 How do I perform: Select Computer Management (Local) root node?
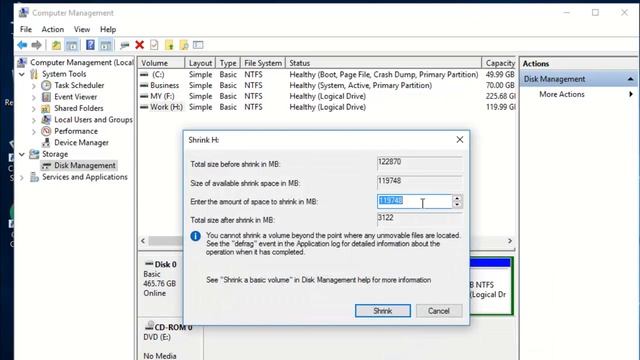click(x=82, y=62)
